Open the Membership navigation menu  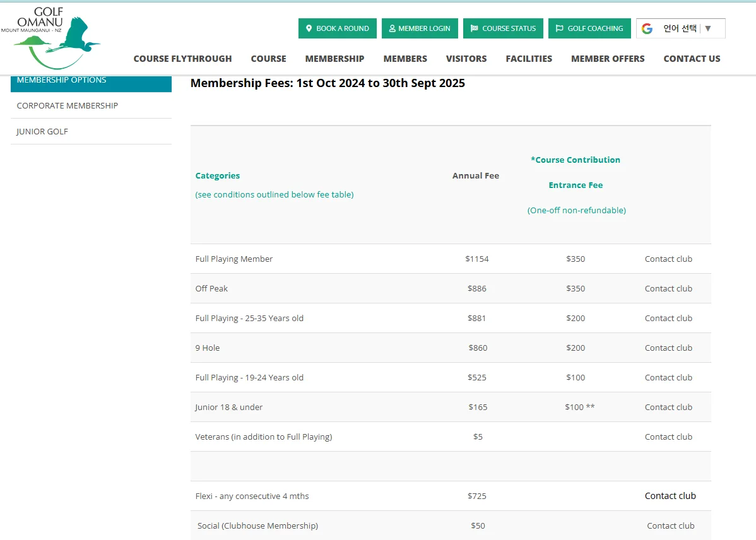[x=334, y=59]
